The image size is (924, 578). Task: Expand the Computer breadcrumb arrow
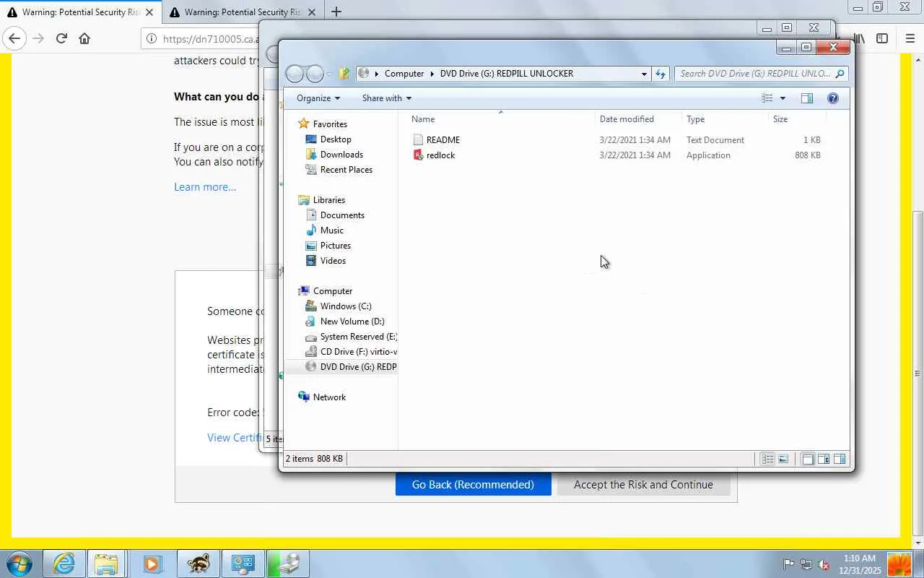[432, 74]
